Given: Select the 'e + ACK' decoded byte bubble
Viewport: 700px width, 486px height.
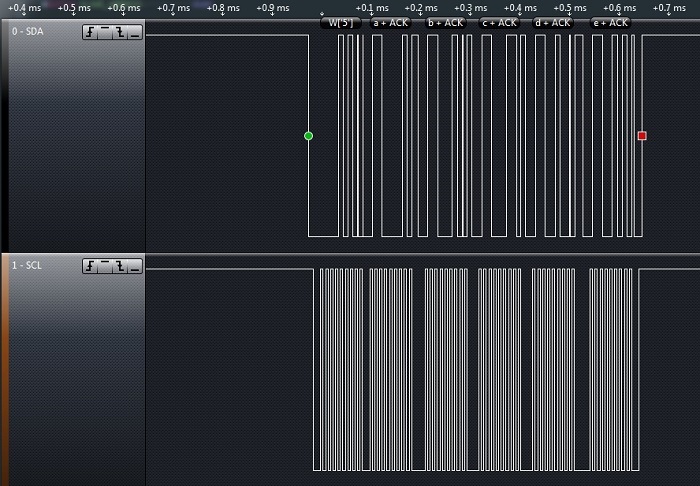Looking at the screenshot, I should [x=610, y=23].
